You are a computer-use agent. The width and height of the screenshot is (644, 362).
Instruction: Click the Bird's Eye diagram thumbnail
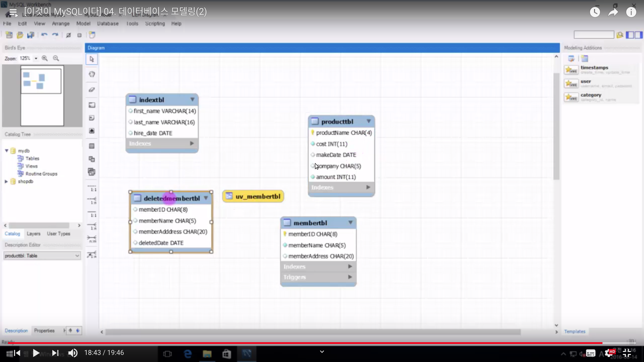click(x=42, y=96)
